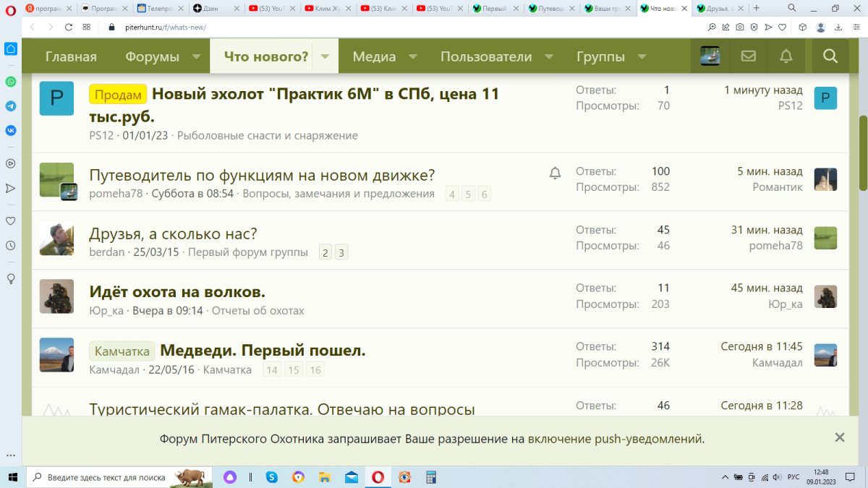Open the Opera browser icon in the taskbar

[x=378, y=477]
